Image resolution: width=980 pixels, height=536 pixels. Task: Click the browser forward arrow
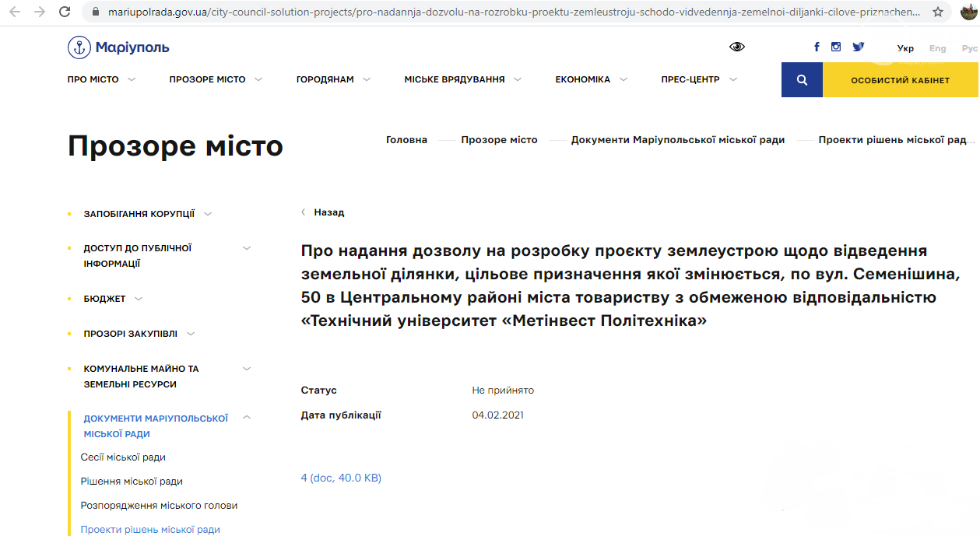click(40, 12)
